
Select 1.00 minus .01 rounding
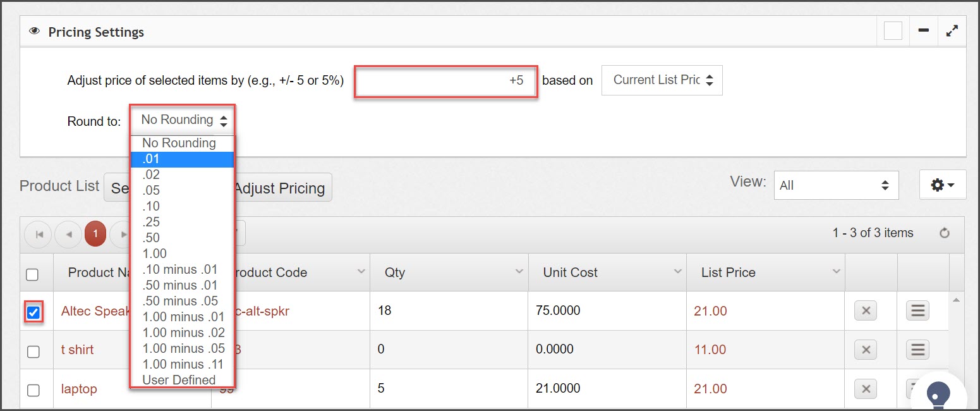[182, 317]
